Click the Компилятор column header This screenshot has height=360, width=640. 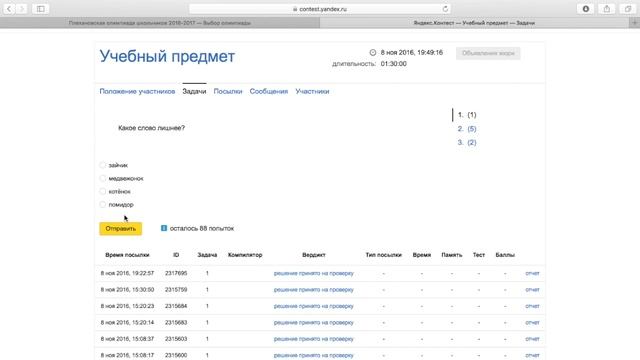245,255
